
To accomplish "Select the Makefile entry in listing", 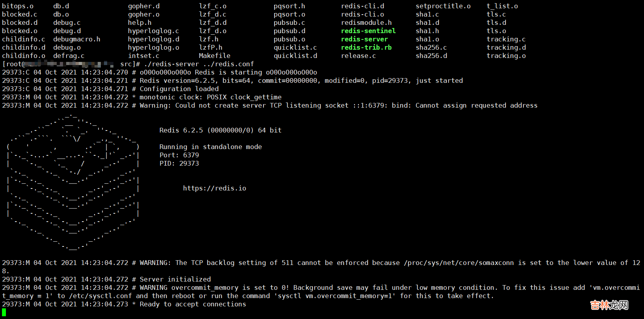I will point(215,56).
